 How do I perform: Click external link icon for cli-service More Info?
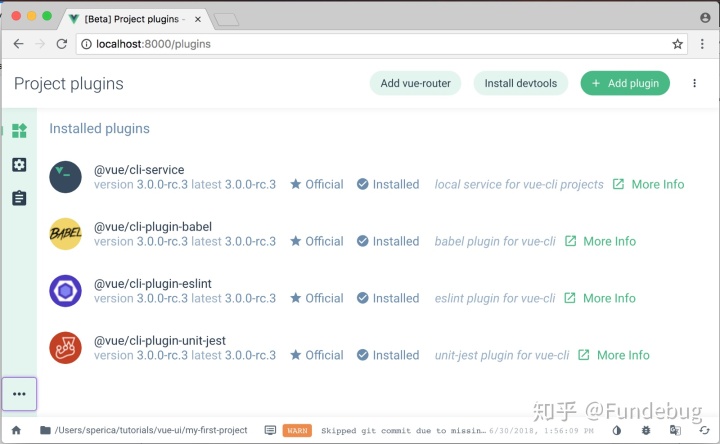click(618, 184)
